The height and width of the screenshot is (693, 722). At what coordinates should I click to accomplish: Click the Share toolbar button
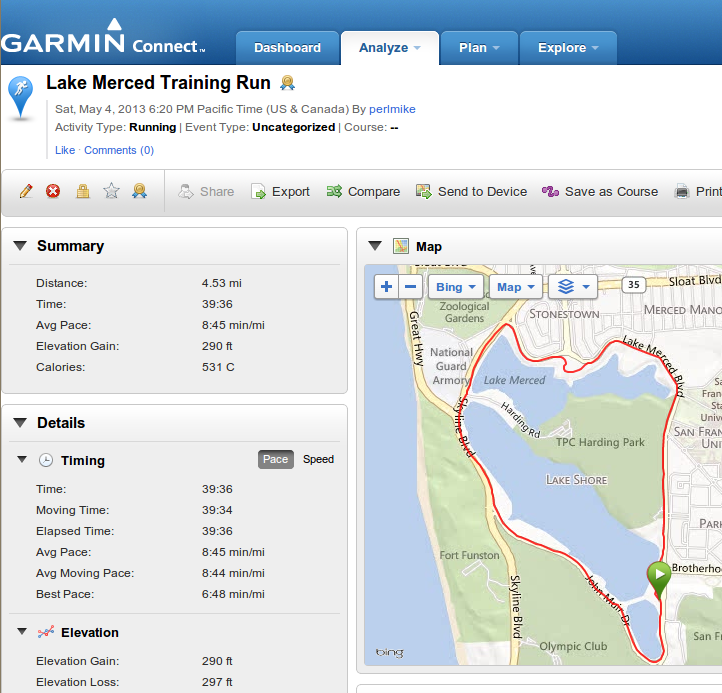click(x=206, y=192)
